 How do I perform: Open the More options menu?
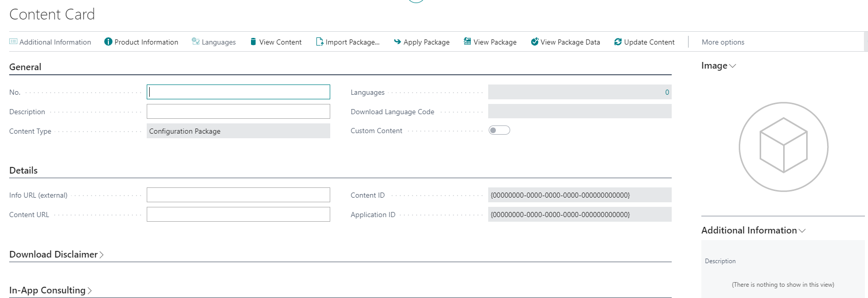[723, 42]
